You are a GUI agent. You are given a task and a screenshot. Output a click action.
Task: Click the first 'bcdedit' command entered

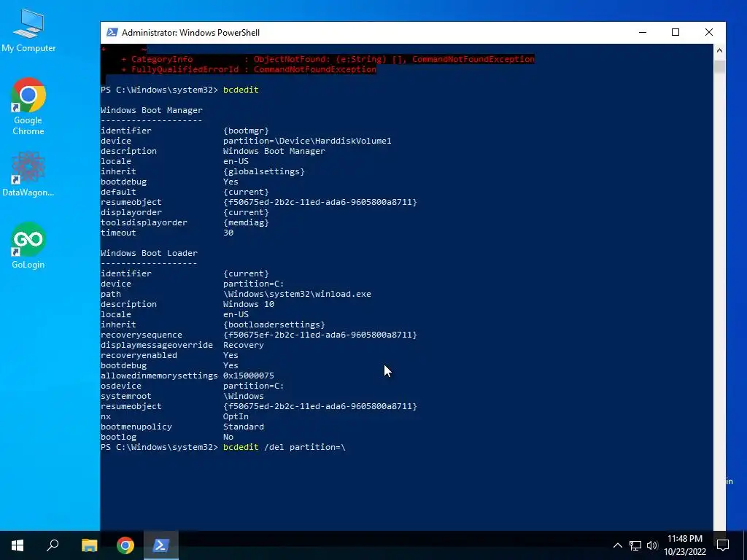[241, 90]
